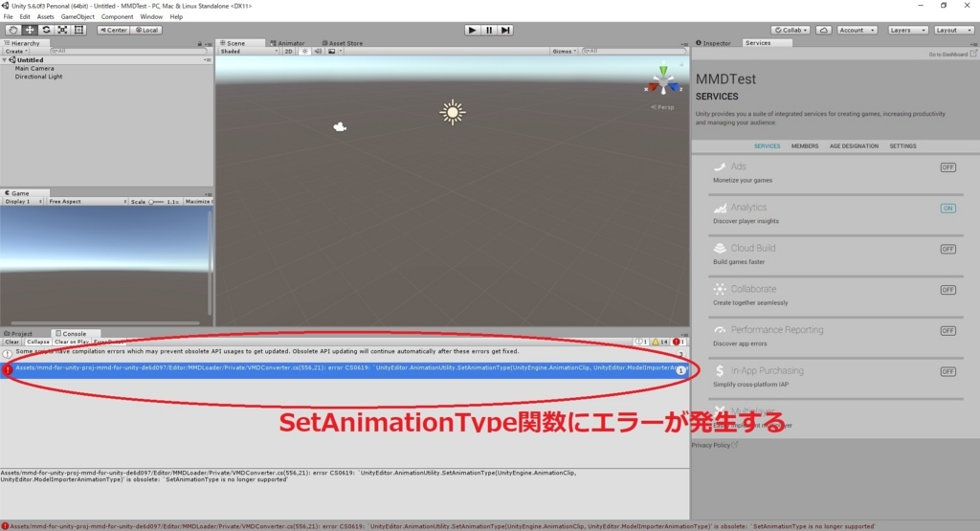Start Play mode

[472, 30]
